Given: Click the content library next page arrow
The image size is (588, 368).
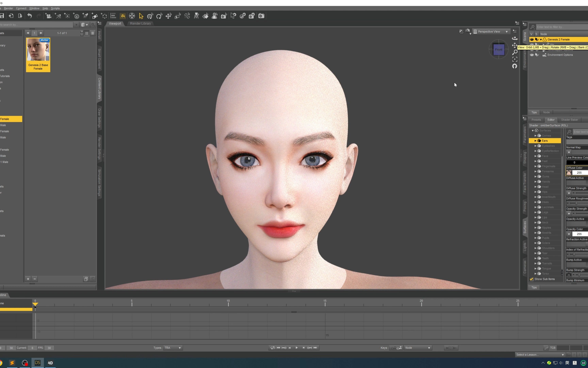Looking at the screenshot, I should [41, 33].
